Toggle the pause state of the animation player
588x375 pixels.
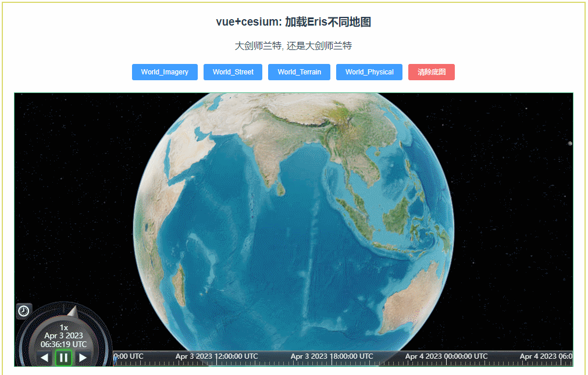click(63, 358)
